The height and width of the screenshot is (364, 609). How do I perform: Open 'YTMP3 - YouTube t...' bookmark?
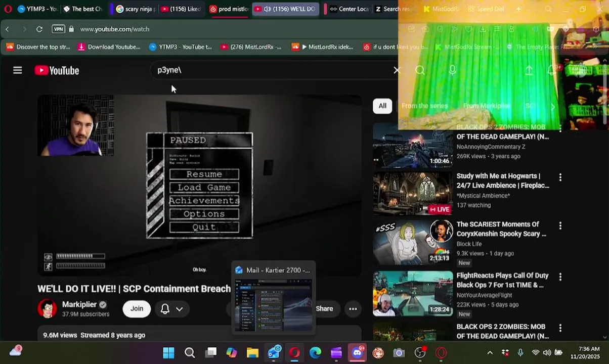pyautogui.click(x=181, y=47)
